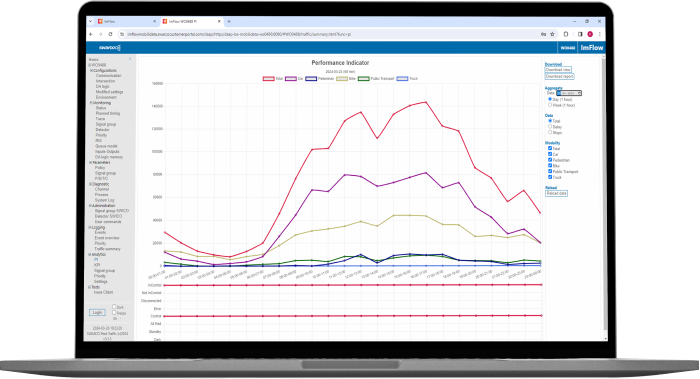The image size is (700, 379).
Task: Toggle Total series via red legend swatch
Action: (x=268, y=79)
